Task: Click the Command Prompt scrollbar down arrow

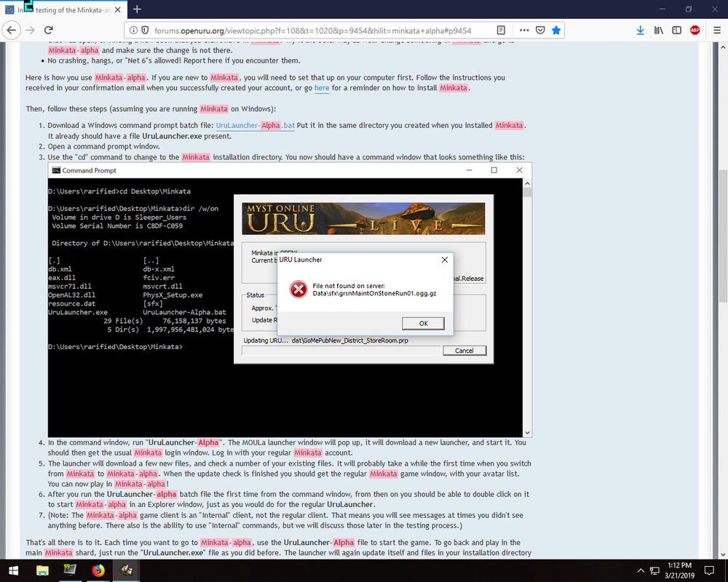Action: [527, 433]
